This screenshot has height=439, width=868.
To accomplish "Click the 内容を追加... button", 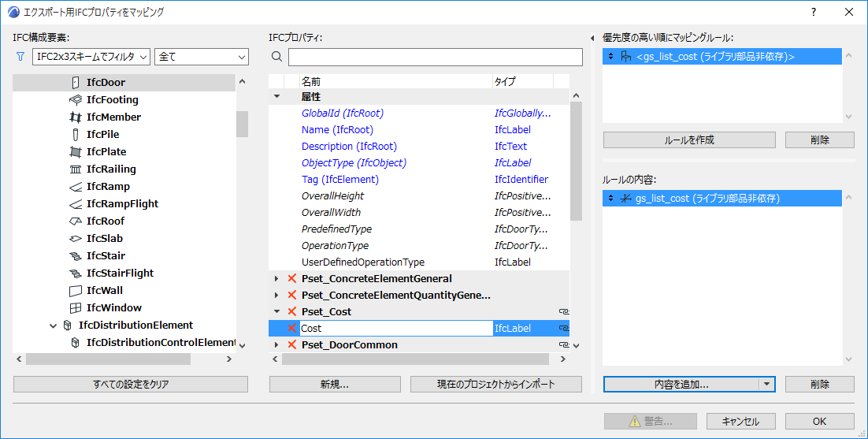I will click(x=681, y=384).
